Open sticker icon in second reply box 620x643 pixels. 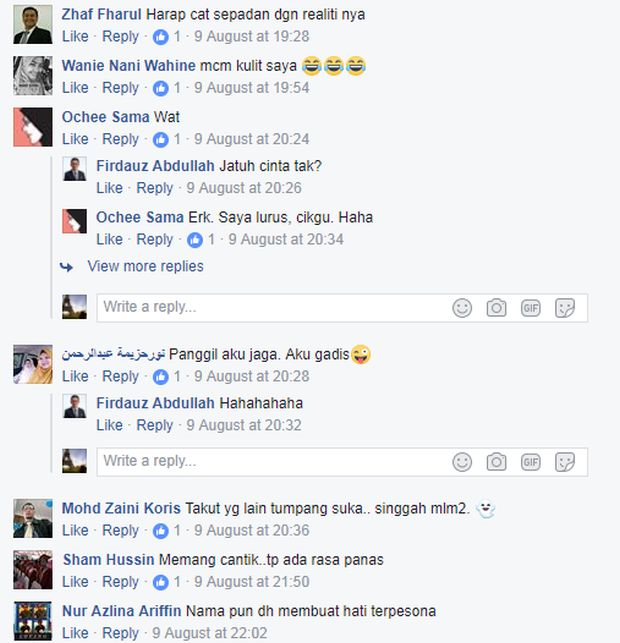pos(565,462)
